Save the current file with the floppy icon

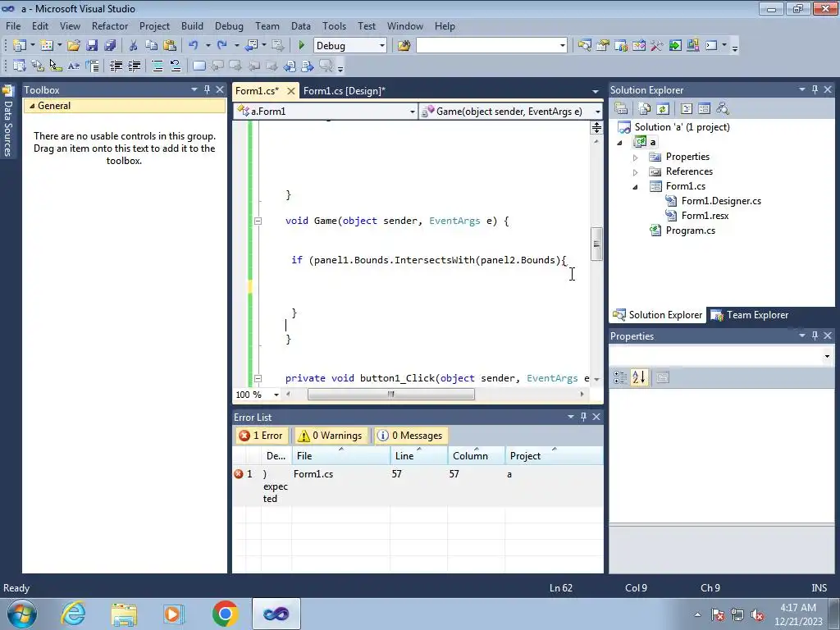[92, 46]
